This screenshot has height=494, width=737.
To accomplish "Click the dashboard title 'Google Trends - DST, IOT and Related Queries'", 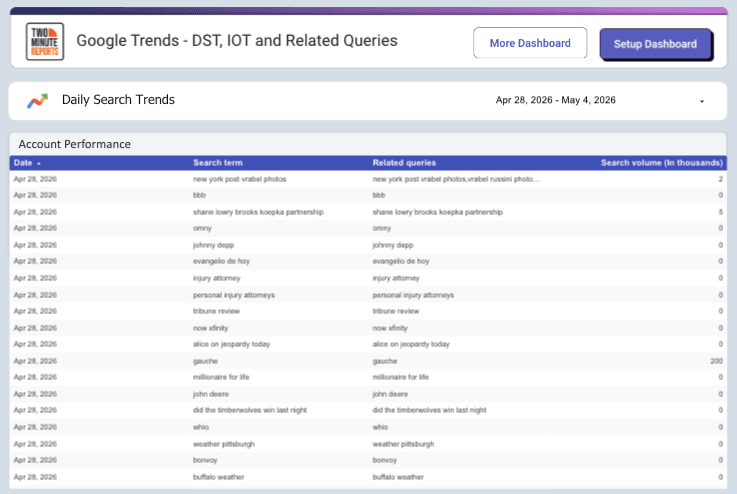I will pyautogui.click(x=237, y=41).
